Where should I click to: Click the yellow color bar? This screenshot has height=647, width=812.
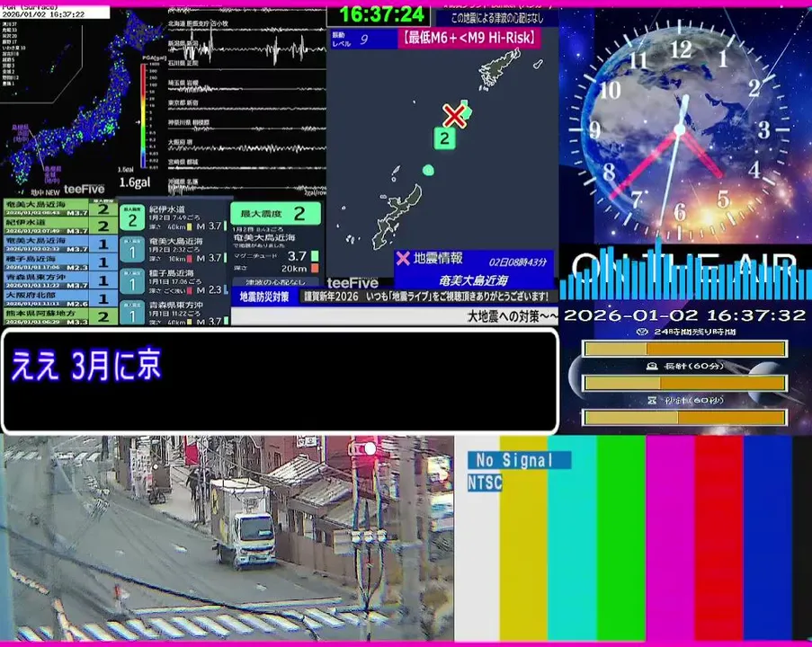coord(523,538)
